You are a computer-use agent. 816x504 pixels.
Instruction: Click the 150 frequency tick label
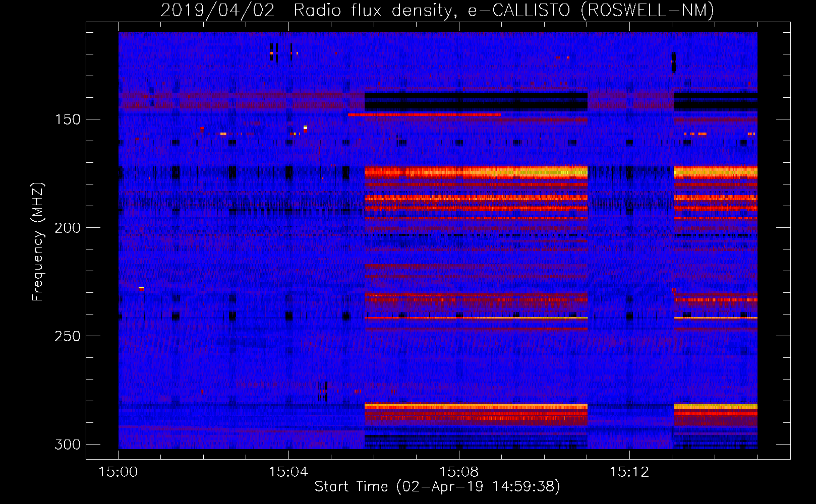[x=68, y=119]
